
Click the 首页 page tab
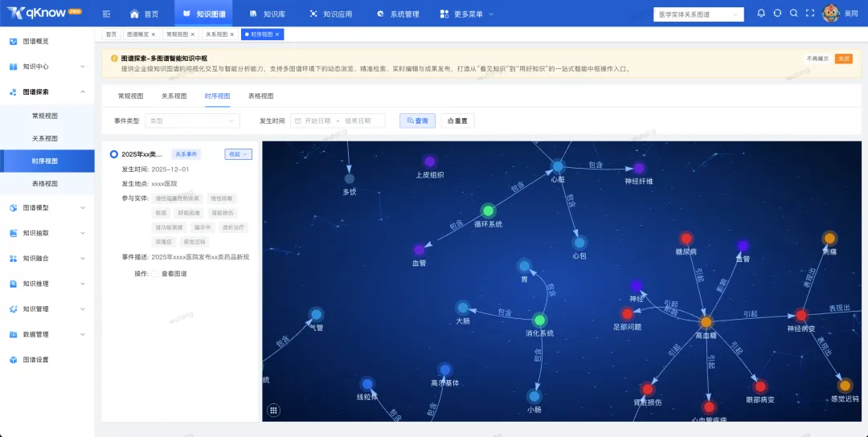tap(111, 35)
